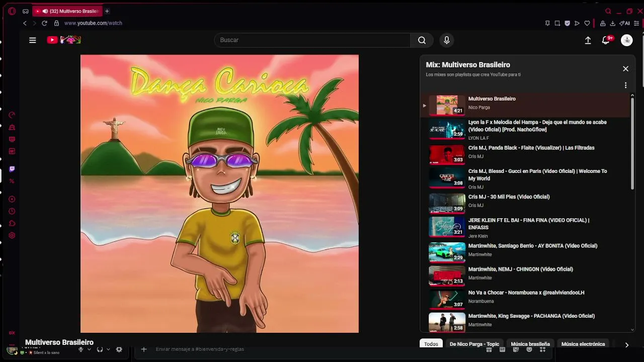Open the Opera GX main menu
Screen dimensions: 644x362
[x=12, y=11]
